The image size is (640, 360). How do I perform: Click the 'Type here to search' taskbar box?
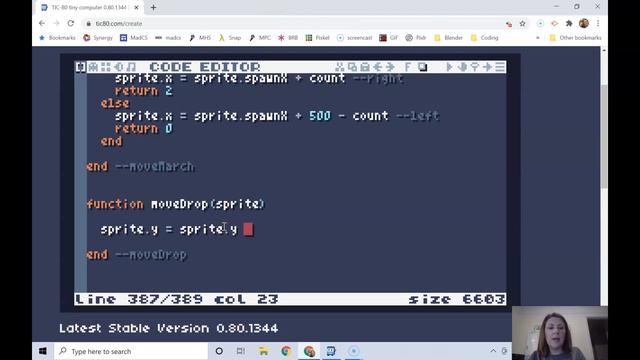coord(131,351)
